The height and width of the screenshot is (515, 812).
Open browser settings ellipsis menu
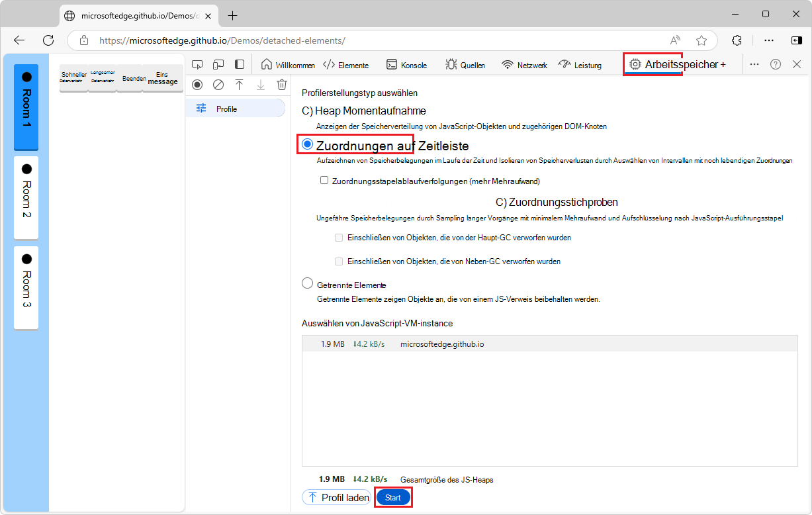point(769,40)
